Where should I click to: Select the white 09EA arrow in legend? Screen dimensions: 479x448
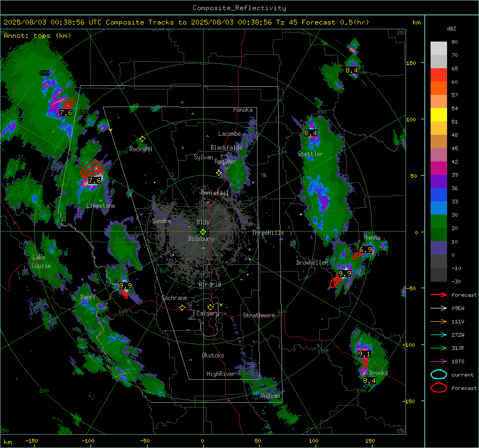[x=439, y=308]
